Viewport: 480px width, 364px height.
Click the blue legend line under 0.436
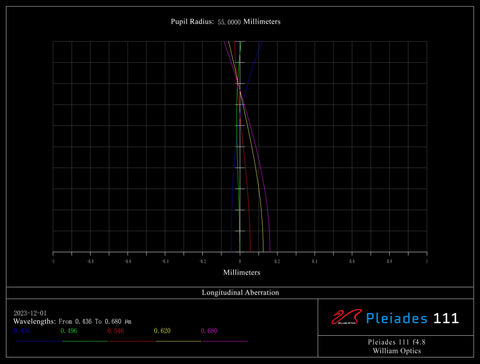pyautogui.click(x=38, y=341)
